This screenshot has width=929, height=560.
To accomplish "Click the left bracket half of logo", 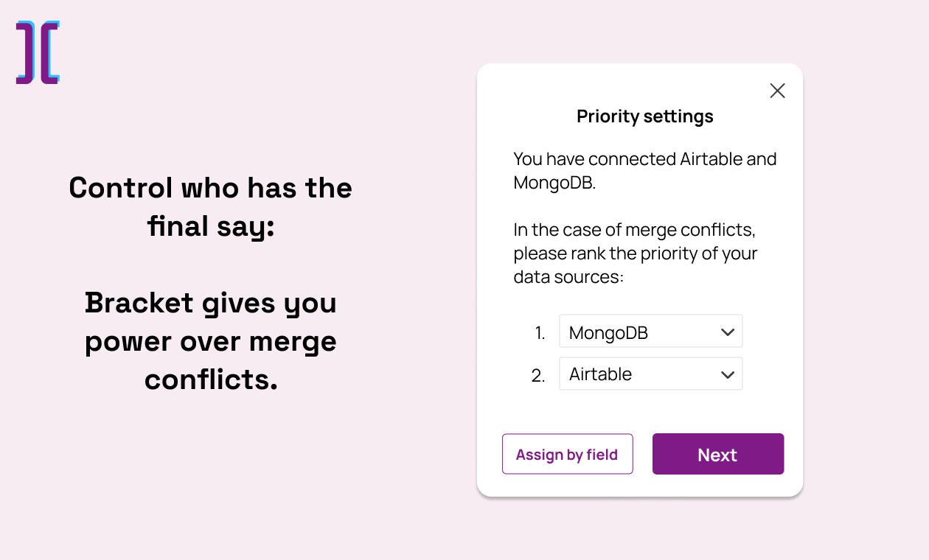I will click(26, 52).
